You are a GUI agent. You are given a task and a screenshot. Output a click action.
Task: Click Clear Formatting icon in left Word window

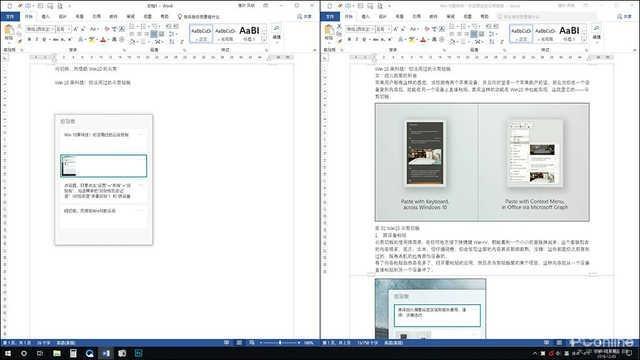107,29
